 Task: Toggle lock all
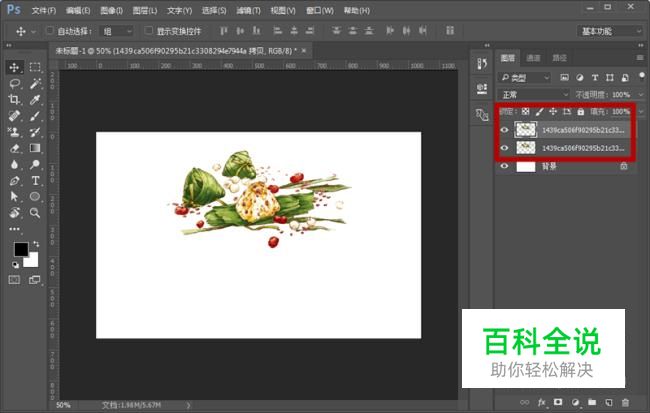point(581,112)
